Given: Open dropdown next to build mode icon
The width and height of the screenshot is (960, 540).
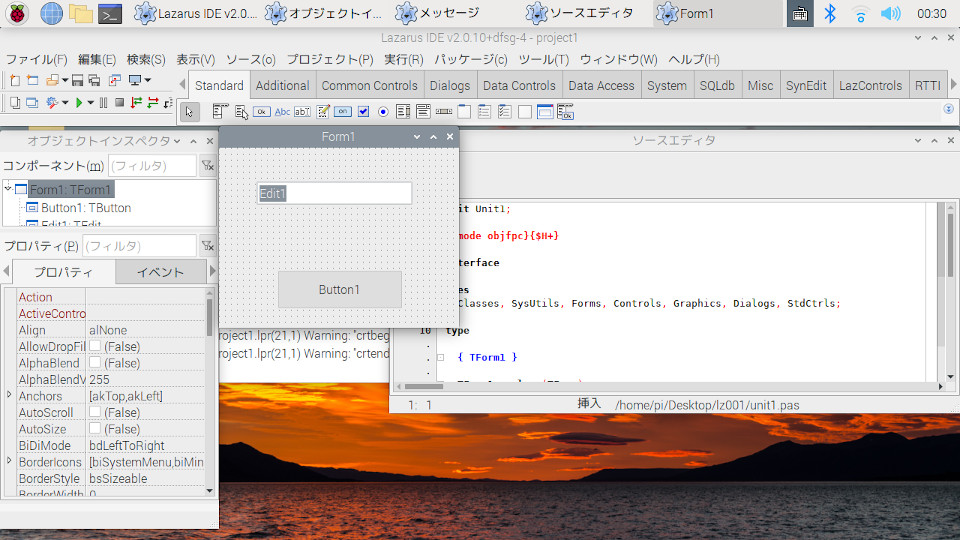Looking at the screenshot, I should [x=65, y=103].
